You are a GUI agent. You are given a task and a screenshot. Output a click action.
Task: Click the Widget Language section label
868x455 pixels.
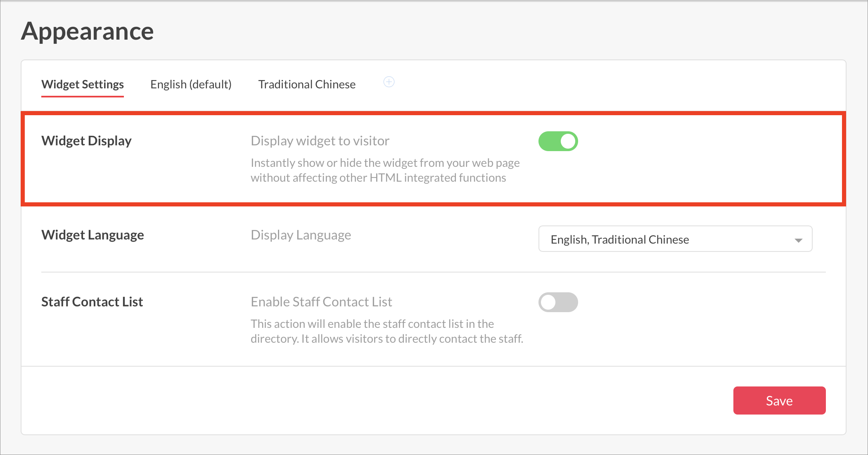tap(92, 235)
